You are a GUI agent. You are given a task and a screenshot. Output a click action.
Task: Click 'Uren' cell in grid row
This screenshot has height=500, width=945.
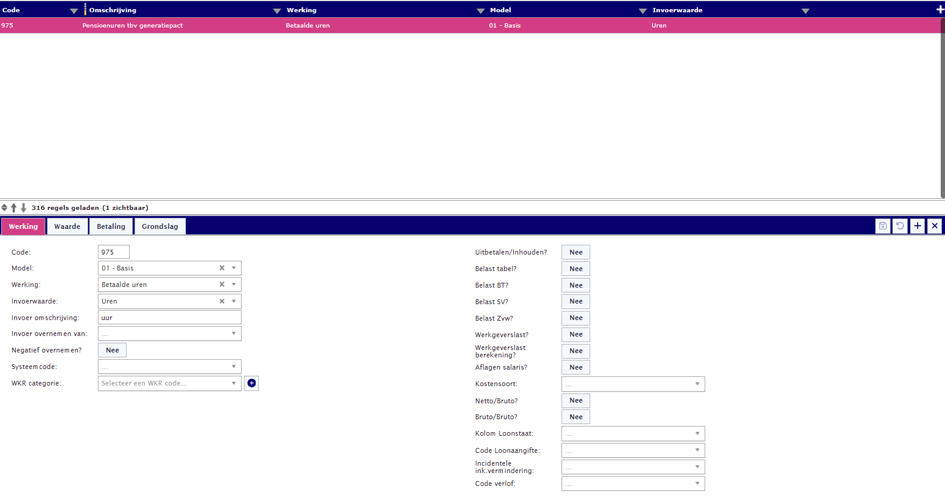[659, 25]
